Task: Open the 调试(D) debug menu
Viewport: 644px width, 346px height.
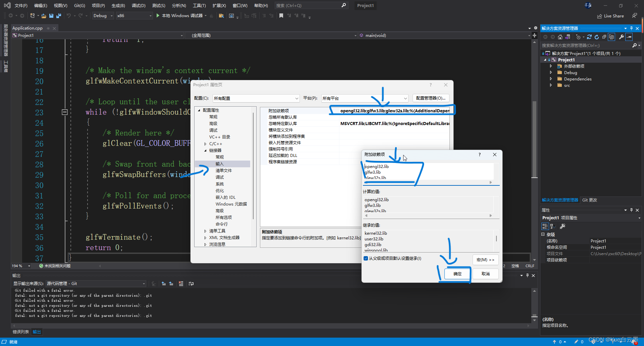Action: [139, 6]
